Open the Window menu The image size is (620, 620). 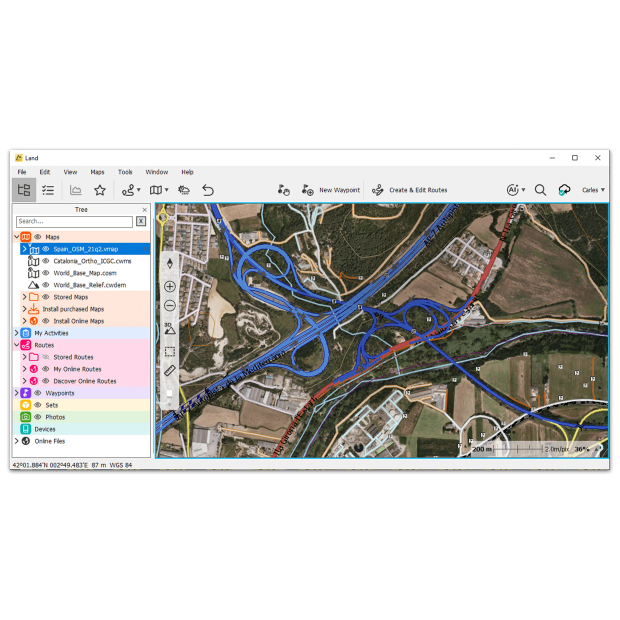coord(157,172)
